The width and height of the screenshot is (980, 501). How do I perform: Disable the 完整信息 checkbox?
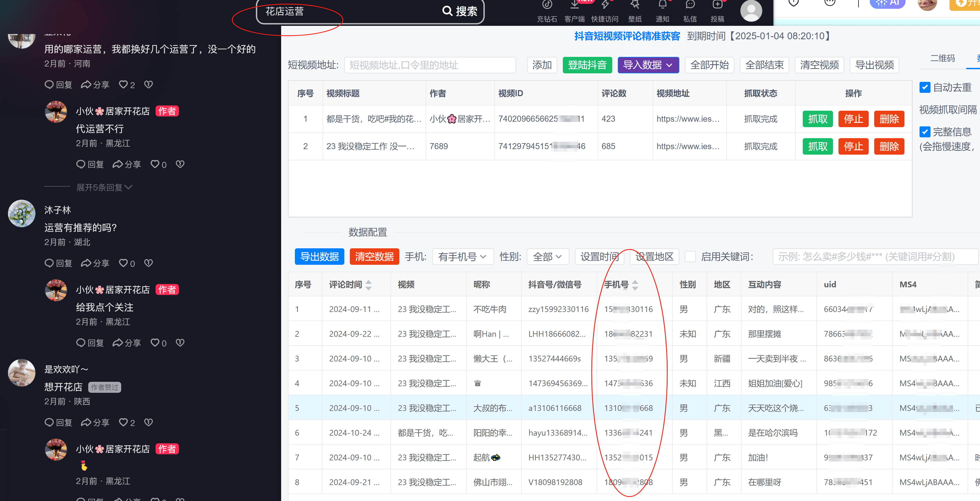coord(925,132)
